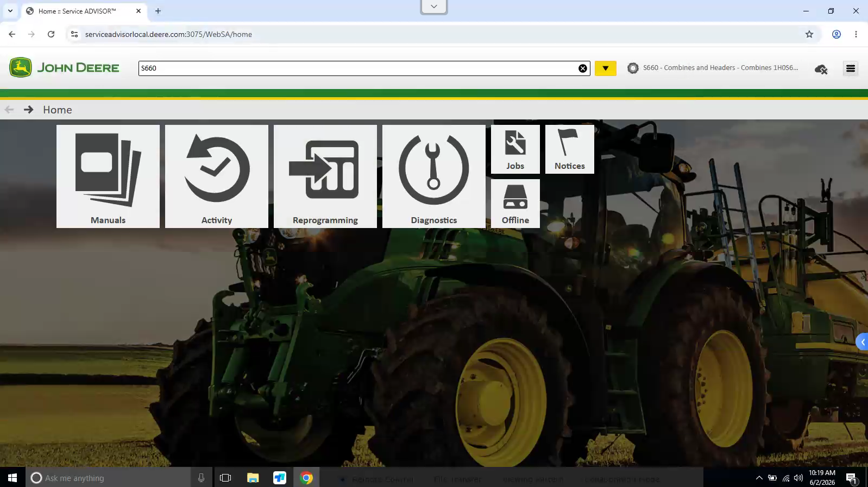Open the clock showing 10:19 AM
This screenshot has width=868, height=487.
coord(822,478)
